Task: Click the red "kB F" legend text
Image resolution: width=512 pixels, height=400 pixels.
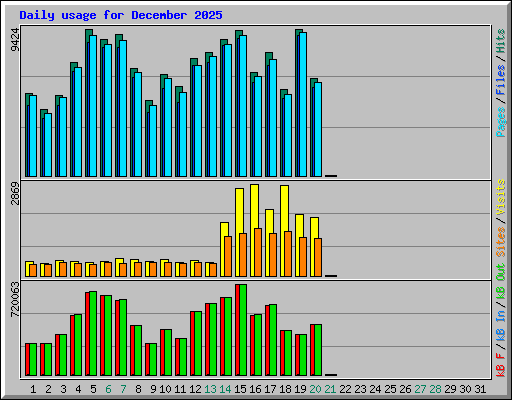Action: coord(501,365)
